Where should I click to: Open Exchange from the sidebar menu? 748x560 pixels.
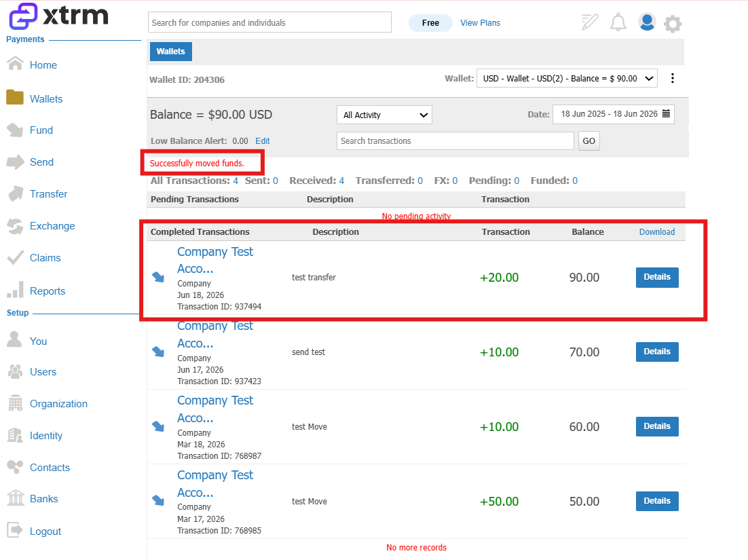coord(52,226)
